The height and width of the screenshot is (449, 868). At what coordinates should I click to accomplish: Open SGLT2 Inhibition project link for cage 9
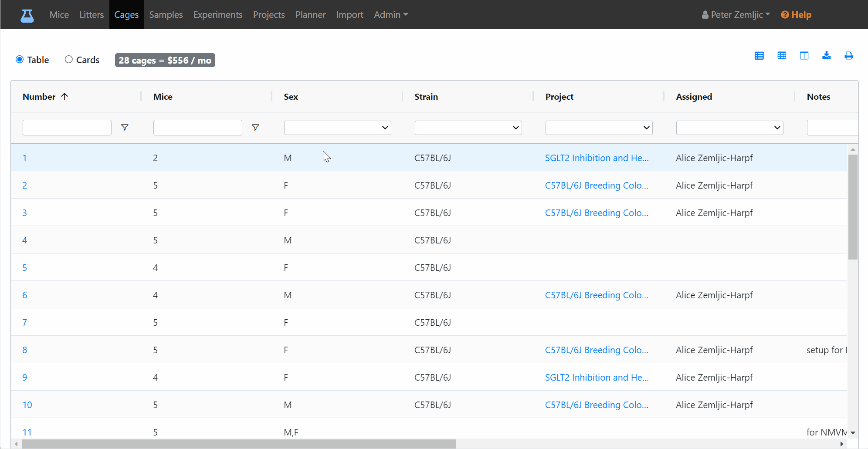coord(597,378)
